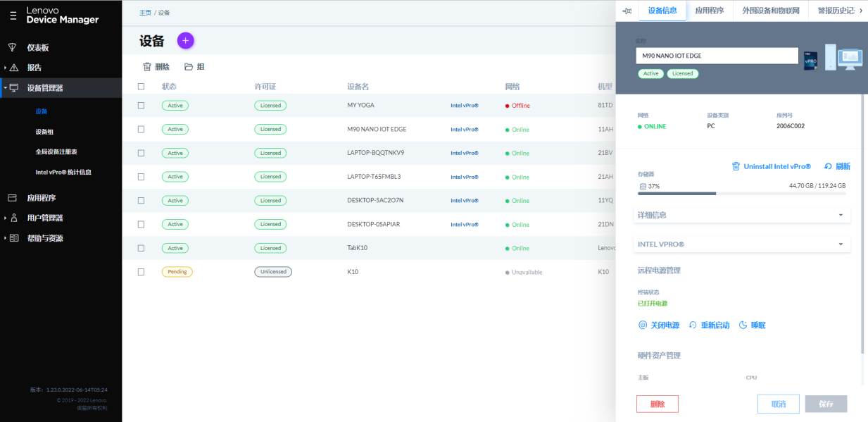868x422 pixels.
Task: Click the desktop PC device image
Action: (x=843, y=57)
